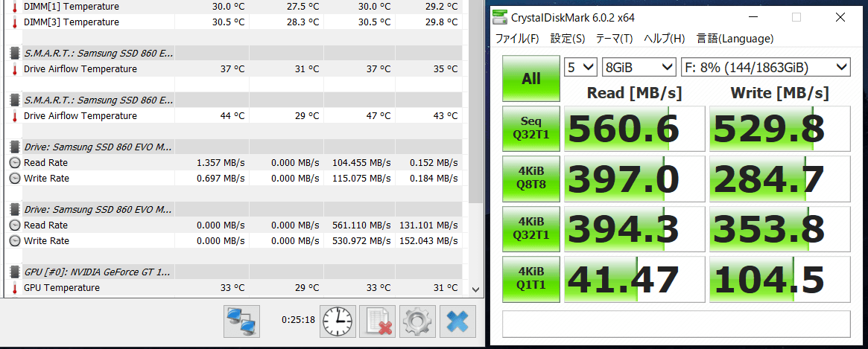Start 4KiB Q32T1 benchmark
868x349 pixels.
click(x=531, y=229)
